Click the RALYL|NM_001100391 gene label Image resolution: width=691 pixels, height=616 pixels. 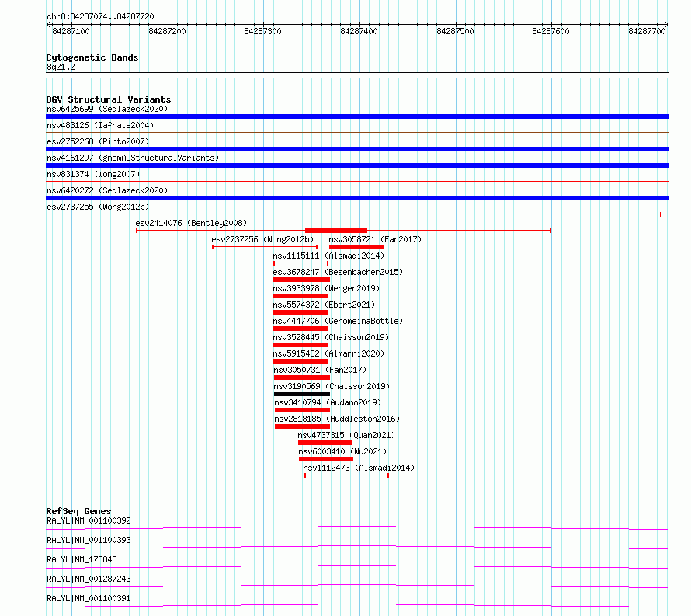89,598
